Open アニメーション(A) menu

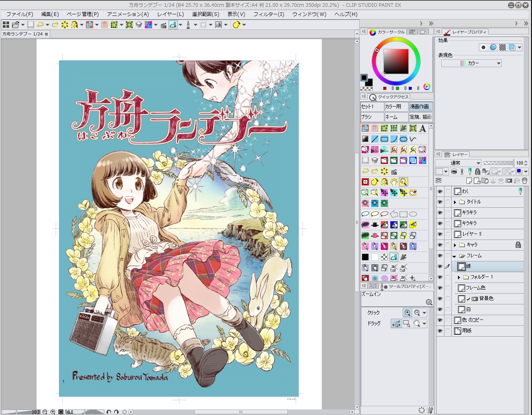tap(128, 14)
